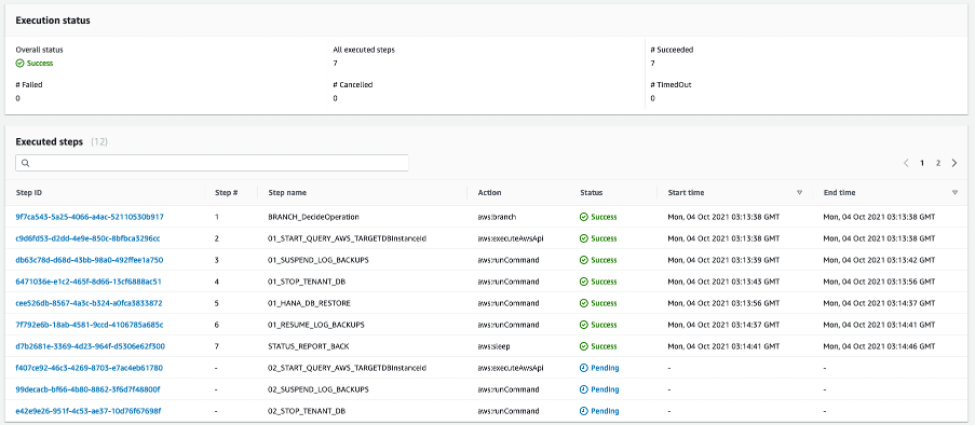
Task: Focus the executed steps search field
Action: [212, 163]
